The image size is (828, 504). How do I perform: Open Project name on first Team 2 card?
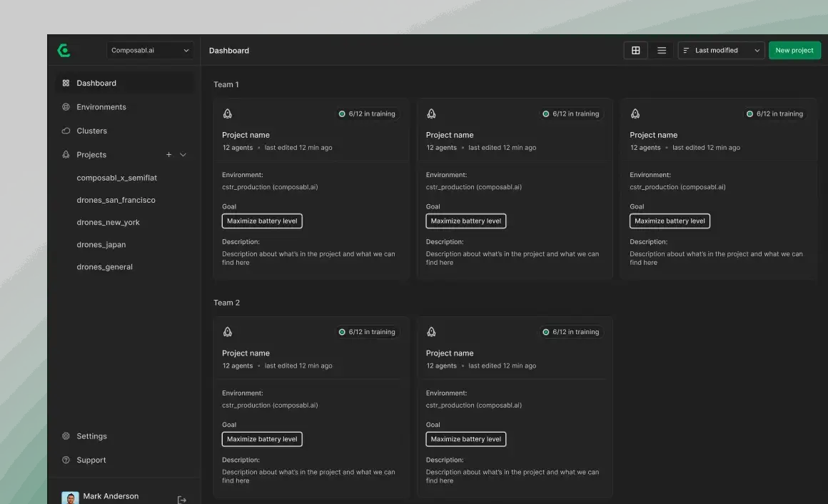[x=246, y=353]
